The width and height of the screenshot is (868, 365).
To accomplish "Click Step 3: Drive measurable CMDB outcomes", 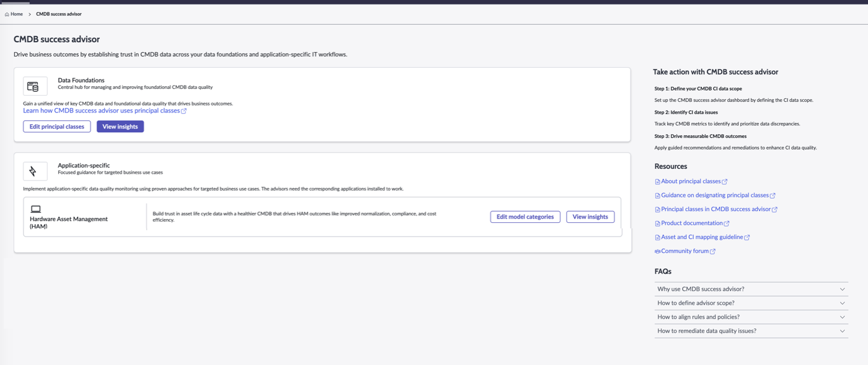I will [x=701, y=136].
